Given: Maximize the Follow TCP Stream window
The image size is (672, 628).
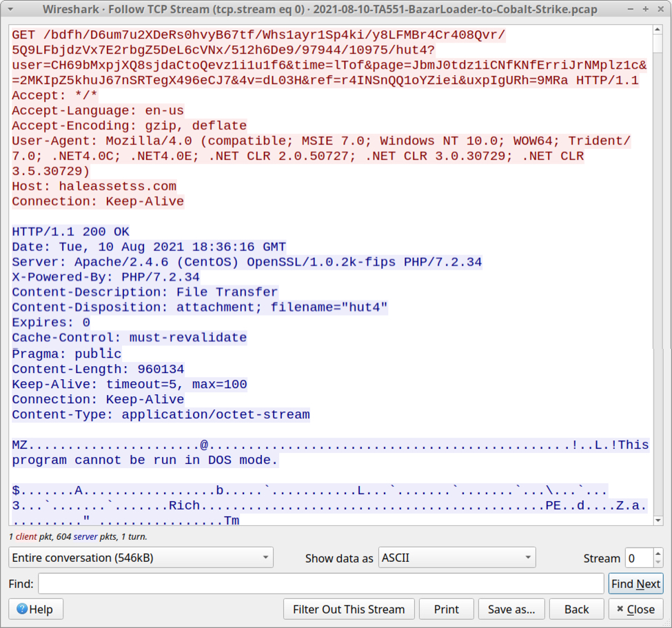Looking at the screenshot, I should (645, 9).
